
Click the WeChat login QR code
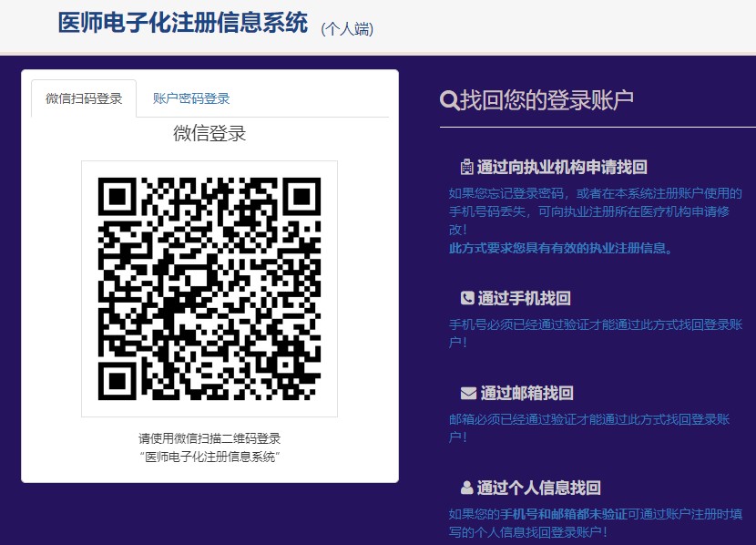tap(209, 289)
